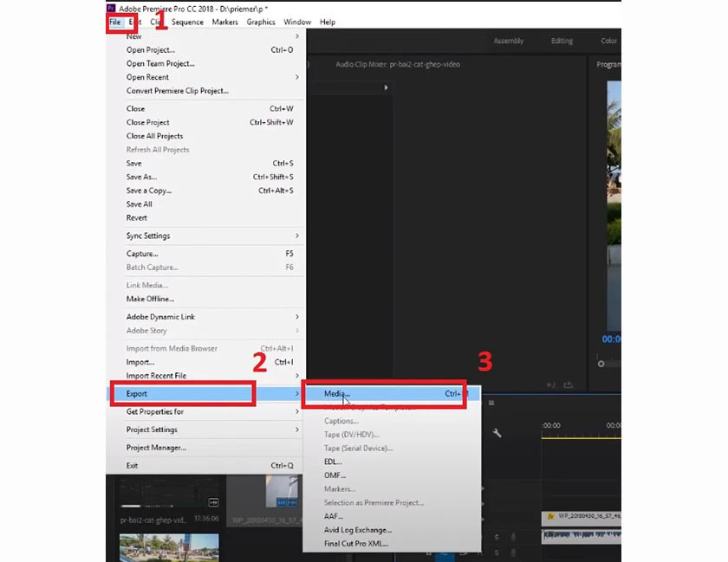The image size is (728, 562).
Task: Expand the Open Recent submenu
Action: point(147,77)
